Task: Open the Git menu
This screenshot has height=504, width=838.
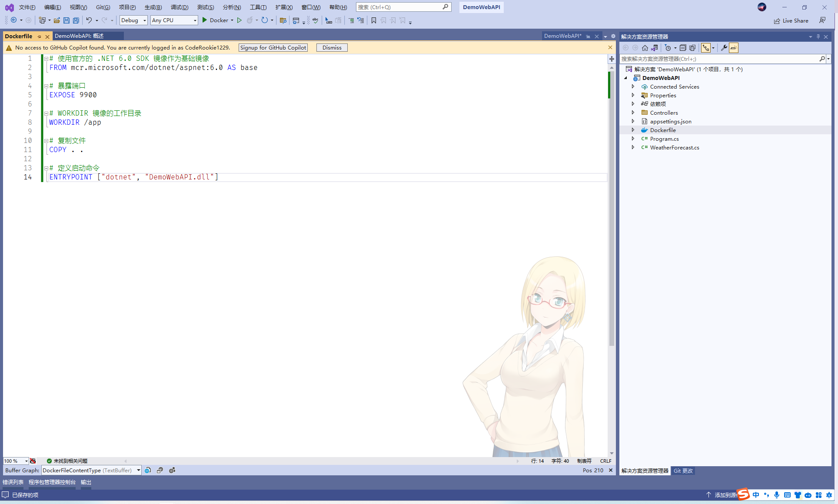Action: pyautogui.click(x=103, y=7)
